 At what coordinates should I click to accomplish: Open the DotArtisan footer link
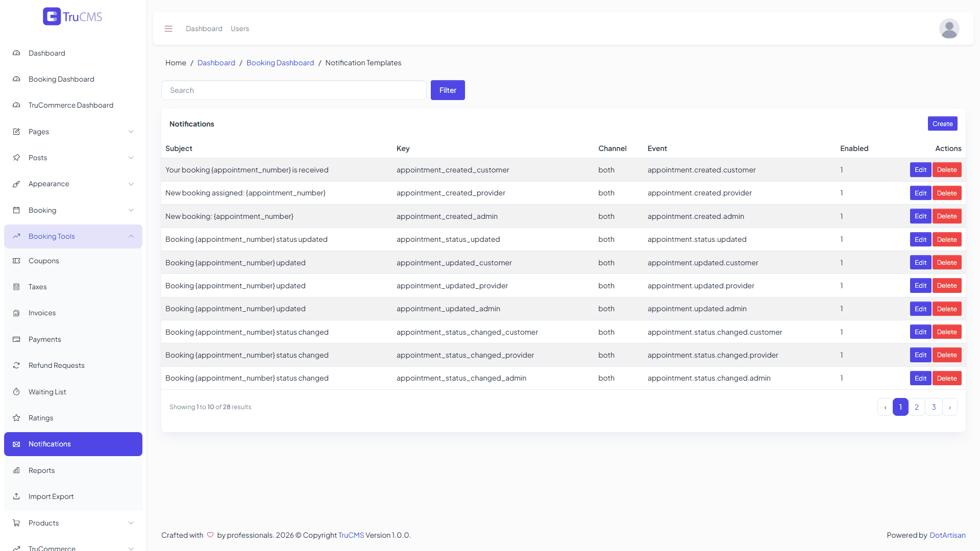point(947,535)
